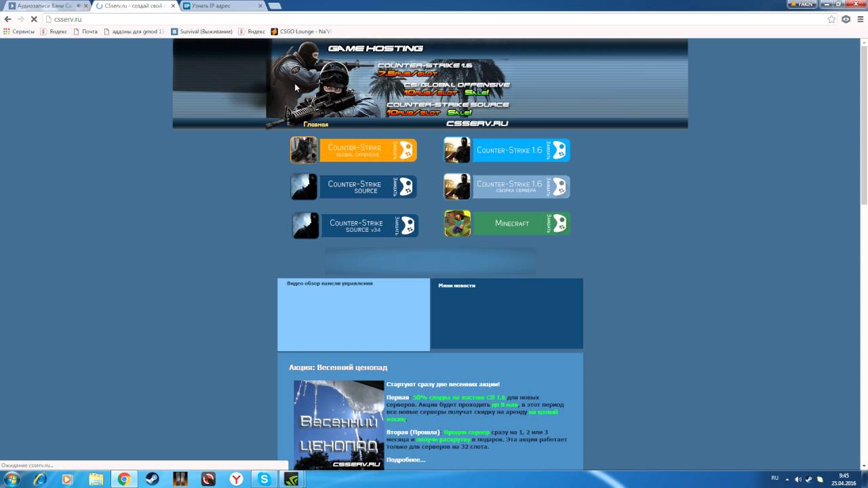
Task: Go back in browser history
Action: 7,19
